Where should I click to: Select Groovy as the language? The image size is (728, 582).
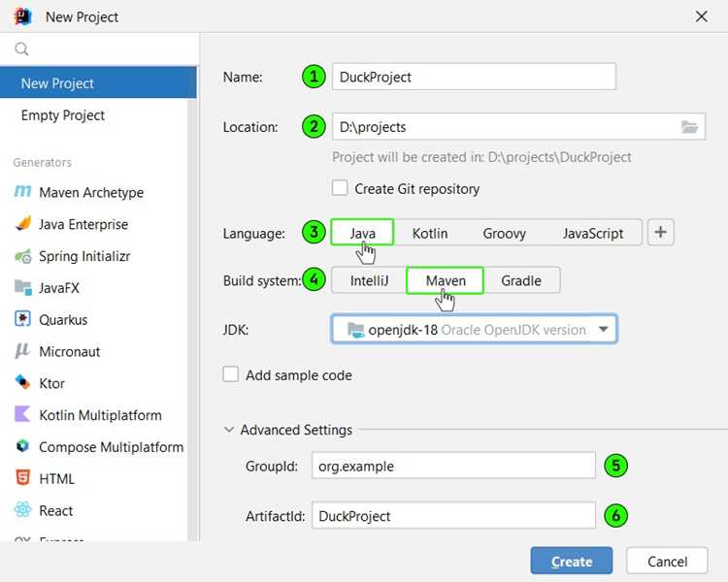(504, 233)
